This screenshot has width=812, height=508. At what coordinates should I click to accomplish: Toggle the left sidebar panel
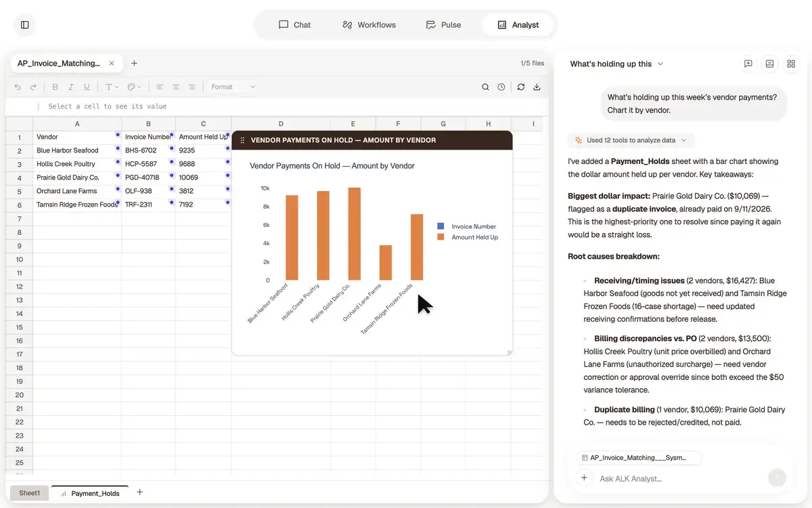[25, 25]
